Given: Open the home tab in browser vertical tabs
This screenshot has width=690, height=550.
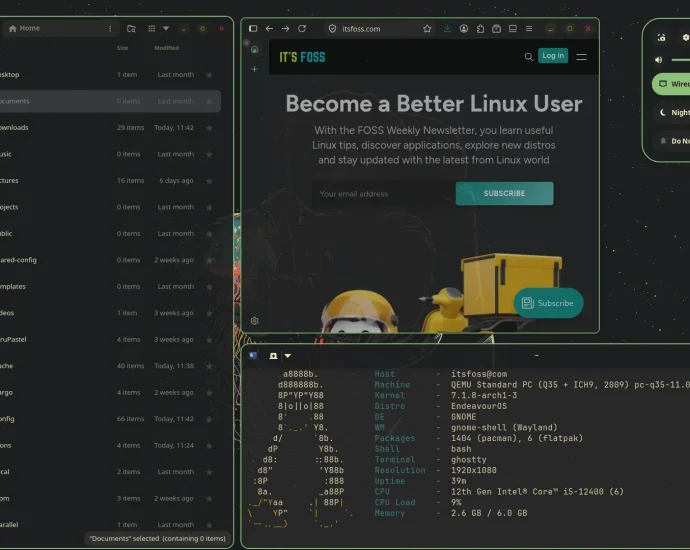Looking at the screenshot, I should point(254,49).
